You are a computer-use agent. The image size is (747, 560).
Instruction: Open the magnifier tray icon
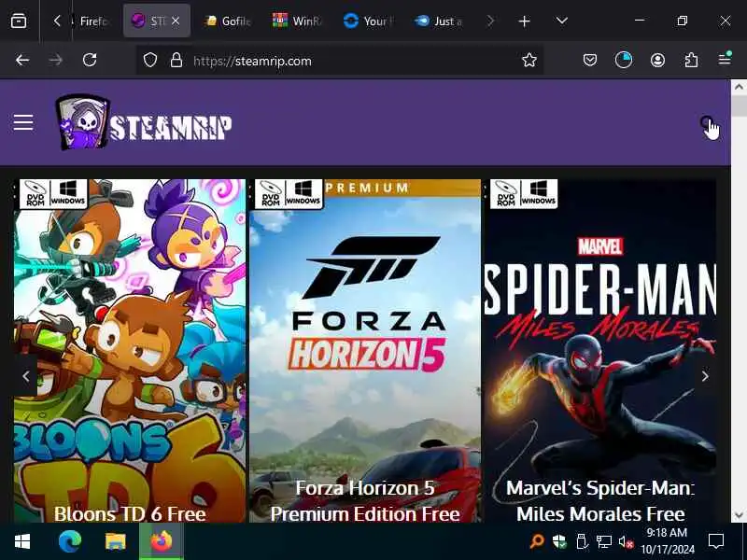537,541
